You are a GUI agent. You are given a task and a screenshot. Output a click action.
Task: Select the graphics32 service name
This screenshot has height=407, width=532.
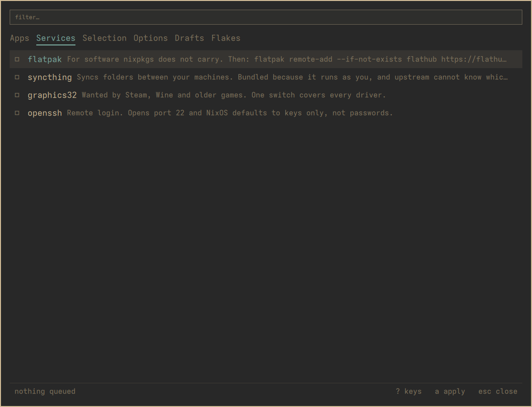point(52,95)
